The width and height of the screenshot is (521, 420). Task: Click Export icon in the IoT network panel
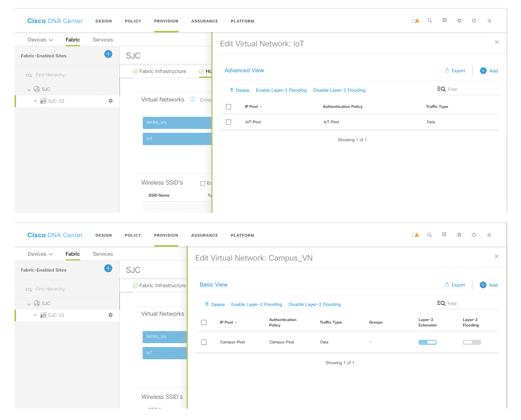[447, 71]
